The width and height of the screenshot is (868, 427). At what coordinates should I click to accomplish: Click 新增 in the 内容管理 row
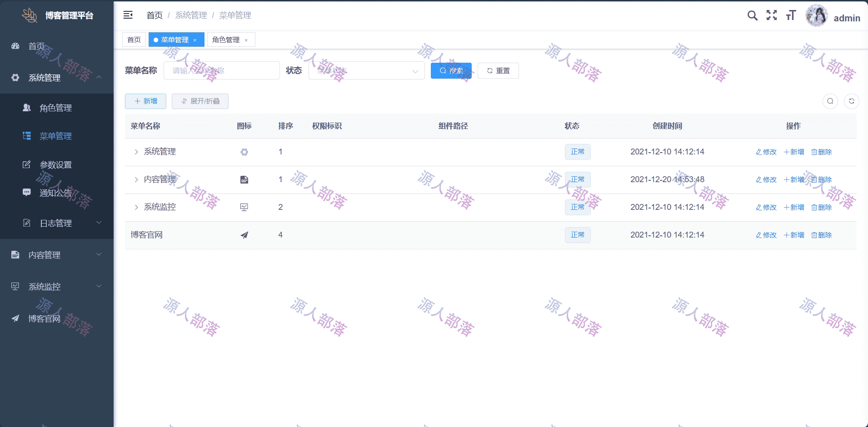point(794,179)
